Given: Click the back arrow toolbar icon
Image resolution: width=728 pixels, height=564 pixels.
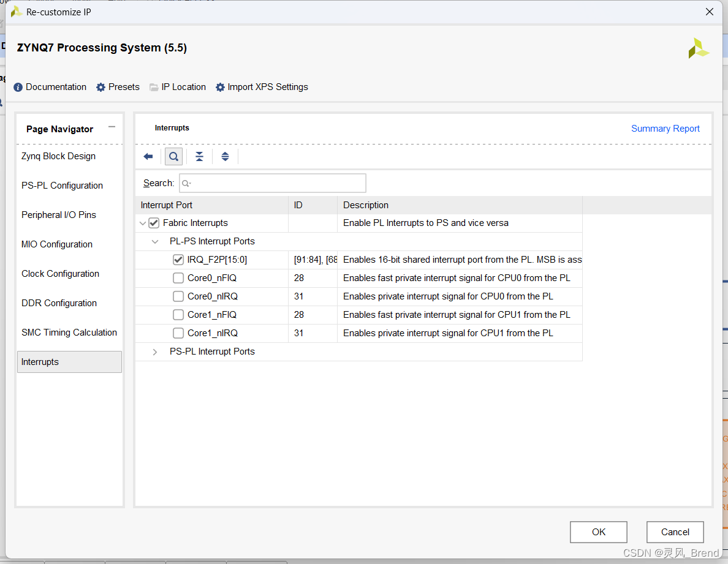Looking at the screenshot, I should coord(148,157).
